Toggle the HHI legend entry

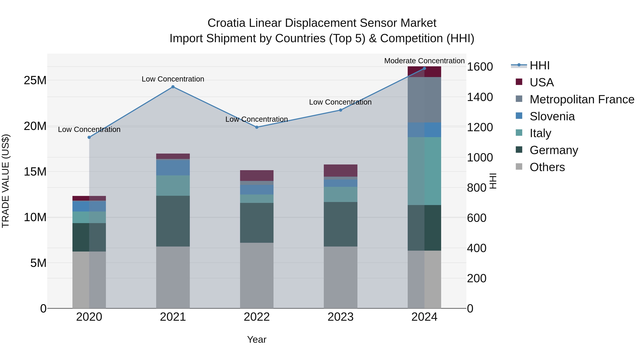pos(531,65)
